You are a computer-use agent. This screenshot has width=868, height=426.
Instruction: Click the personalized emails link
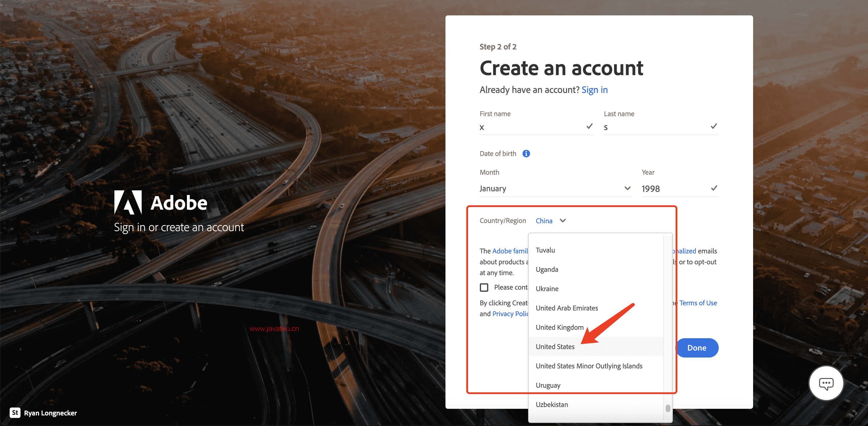point(684,251)
